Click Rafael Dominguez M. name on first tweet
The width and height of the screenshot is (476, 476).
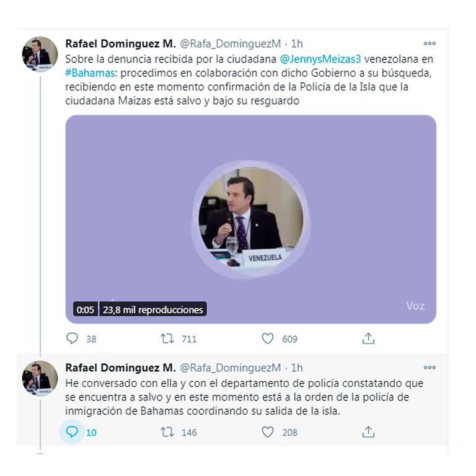click(120, 43)
